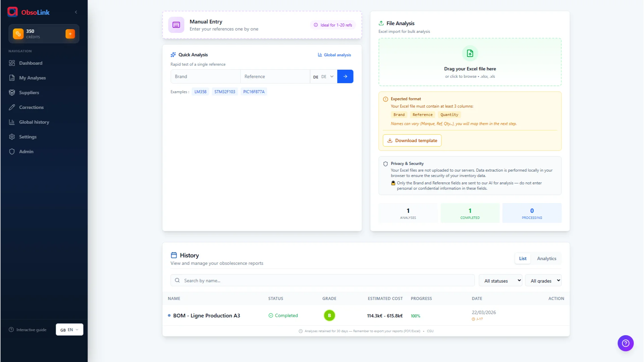Viewport: 644px width, 362px height.
Task: Click the Estimated Cost column header
Action: 385,299
